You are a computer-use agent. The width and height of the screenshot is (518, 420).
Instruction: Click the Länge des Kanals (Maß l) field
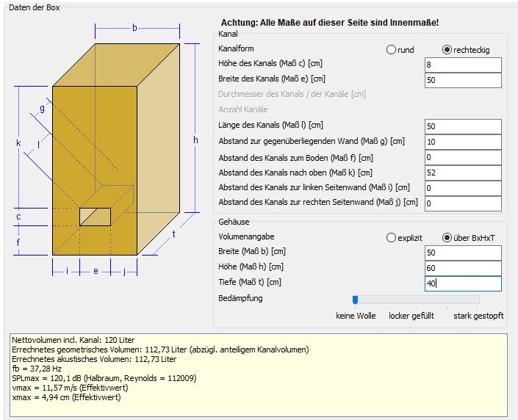(x=463, y=126)
